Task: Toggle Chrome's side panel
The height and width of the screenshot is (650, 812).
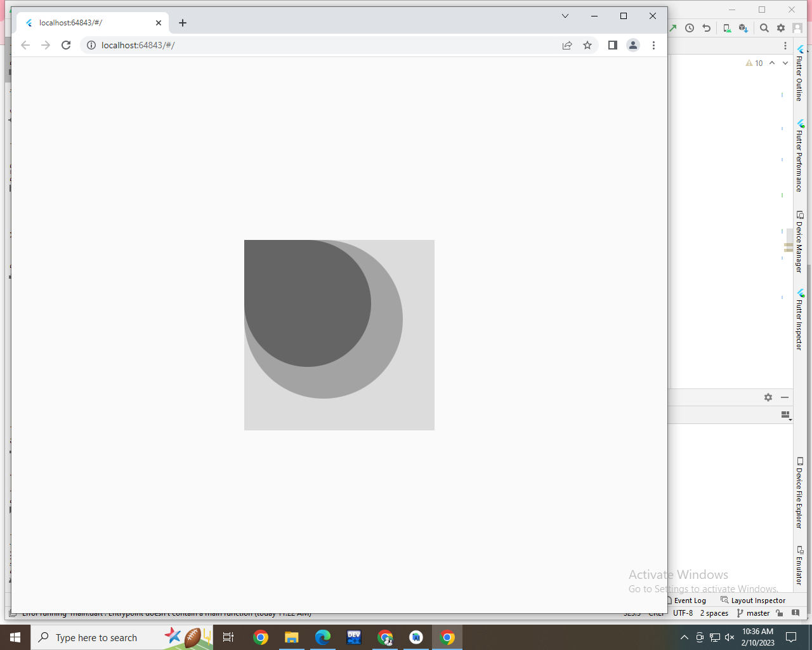Action: (612, 45)
